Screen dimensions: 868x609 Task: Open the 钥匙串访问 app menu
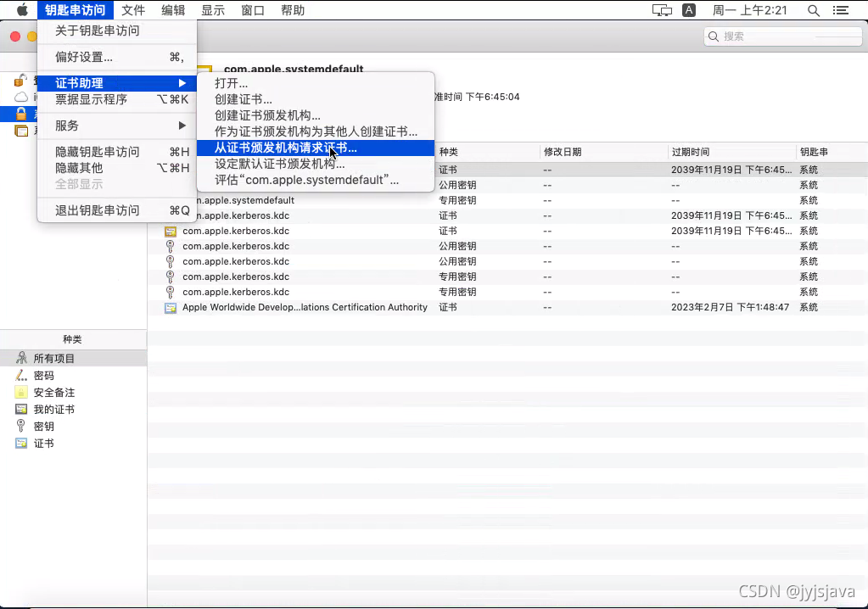click(x=75, y=10)
